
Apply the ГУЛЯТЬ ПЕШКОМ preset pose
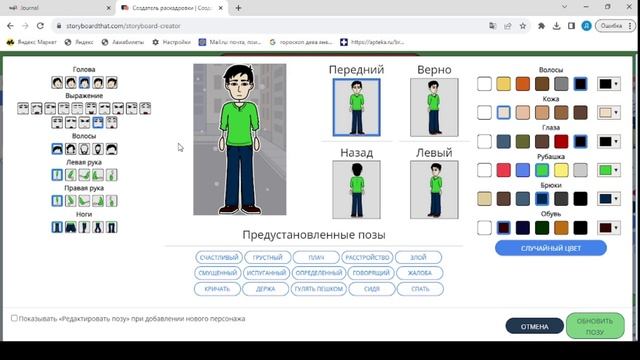(319, 289)
